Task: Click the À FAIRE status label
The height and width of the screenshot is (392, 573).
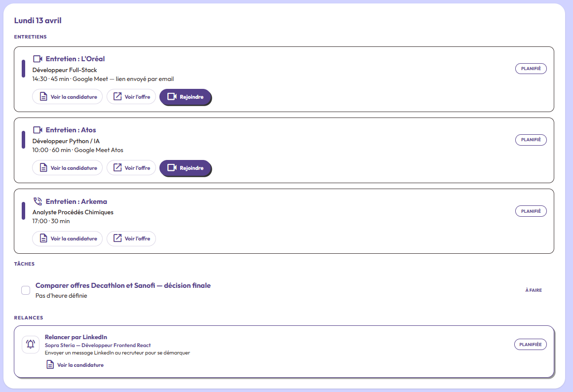Action: [534, 290]
